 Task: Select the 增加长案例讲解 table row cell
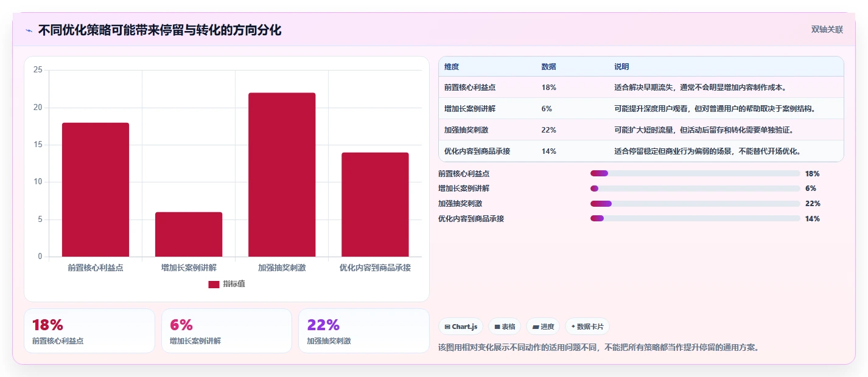[x=470, y=109]
